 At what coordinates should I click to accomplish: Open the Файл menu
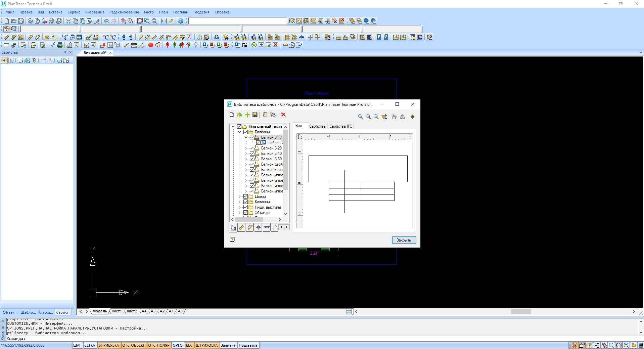[x=10, y=12]
